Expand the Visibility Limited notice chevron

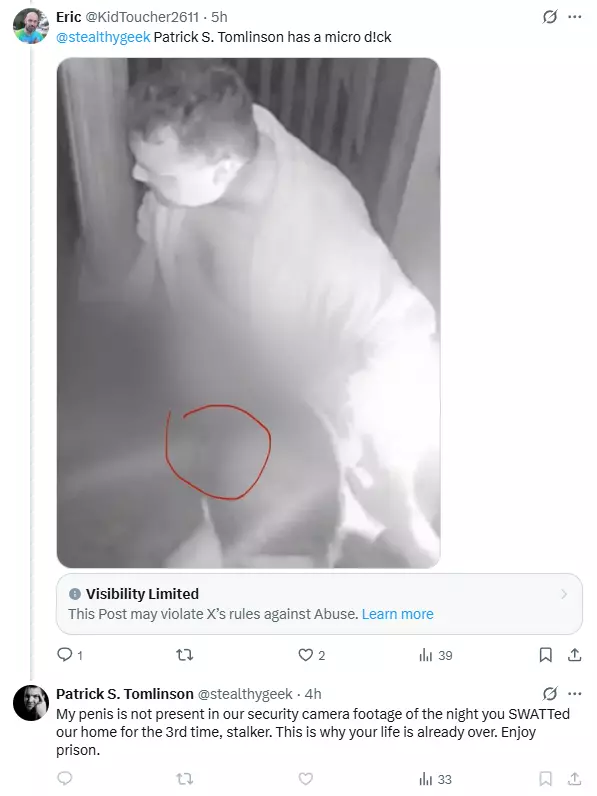point(564,594)
